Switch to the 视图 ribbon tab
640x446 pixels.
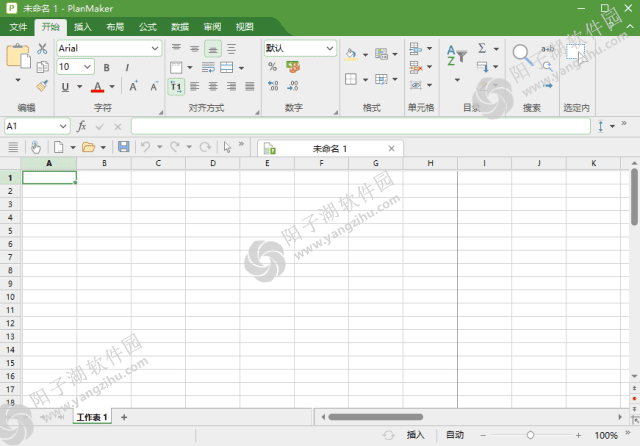244,27
